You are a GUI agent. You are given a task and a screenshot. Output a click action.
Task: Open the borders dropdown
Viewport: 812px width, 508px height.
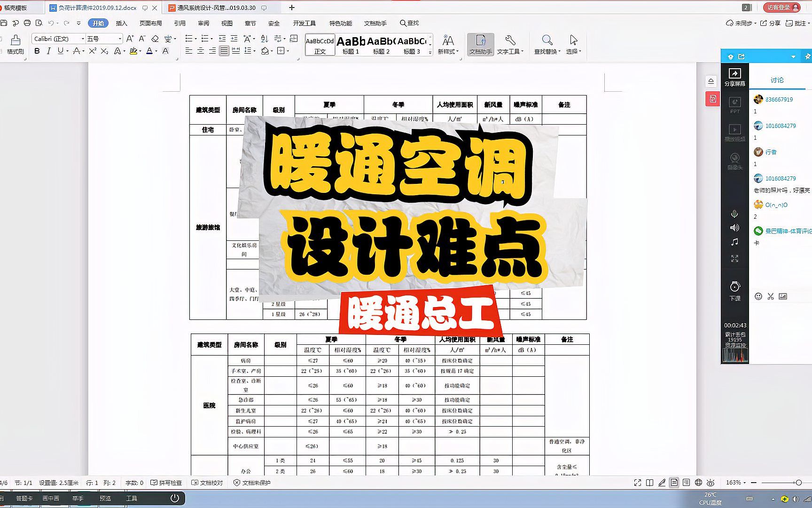[288, 51]
